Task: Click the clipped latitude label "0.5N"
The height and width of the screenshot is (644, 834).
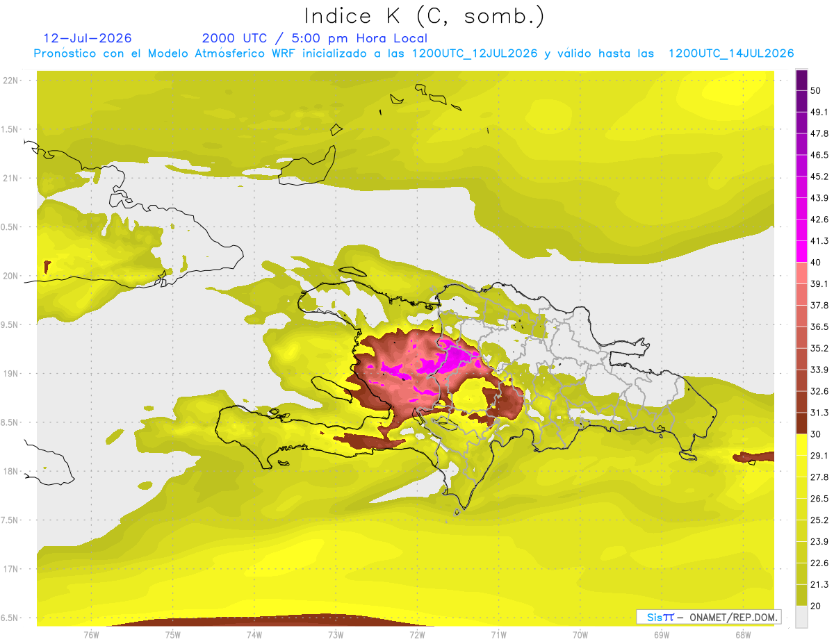Action: 10,227
